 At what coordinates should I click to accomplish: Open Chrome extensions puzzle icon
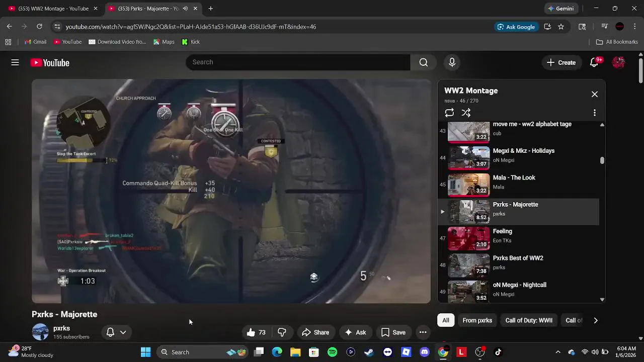coord(582,27)
